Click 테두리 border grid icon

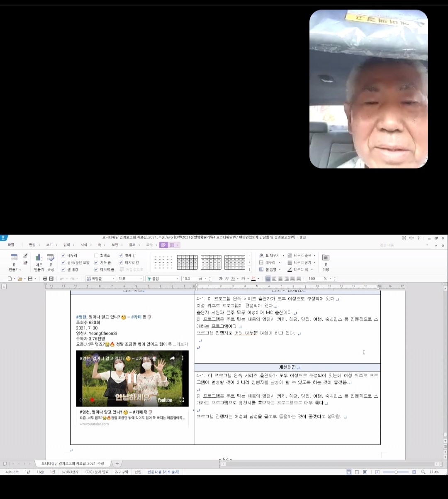[x=261, y=262]
